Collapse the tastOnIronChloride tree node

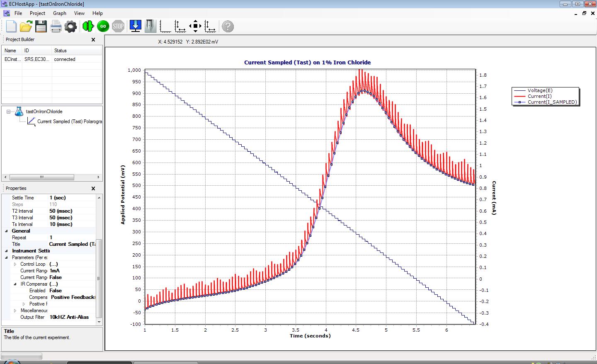pos(8,112)
